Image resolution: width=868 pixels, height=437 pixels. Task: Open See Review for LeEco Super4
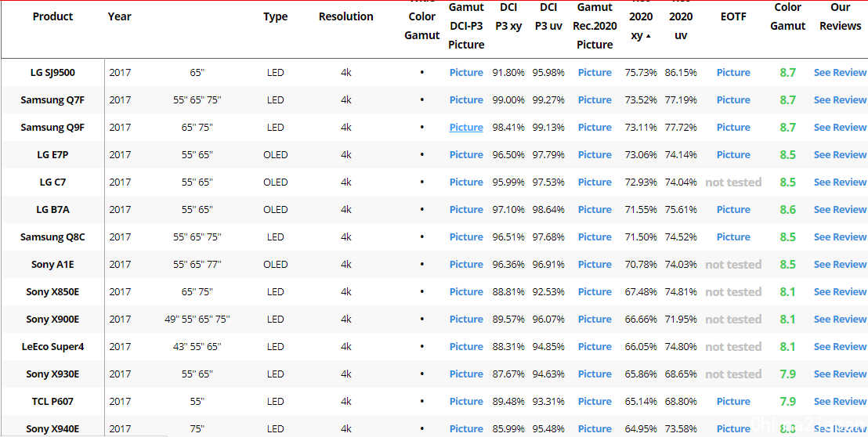(x=840, y=347)
